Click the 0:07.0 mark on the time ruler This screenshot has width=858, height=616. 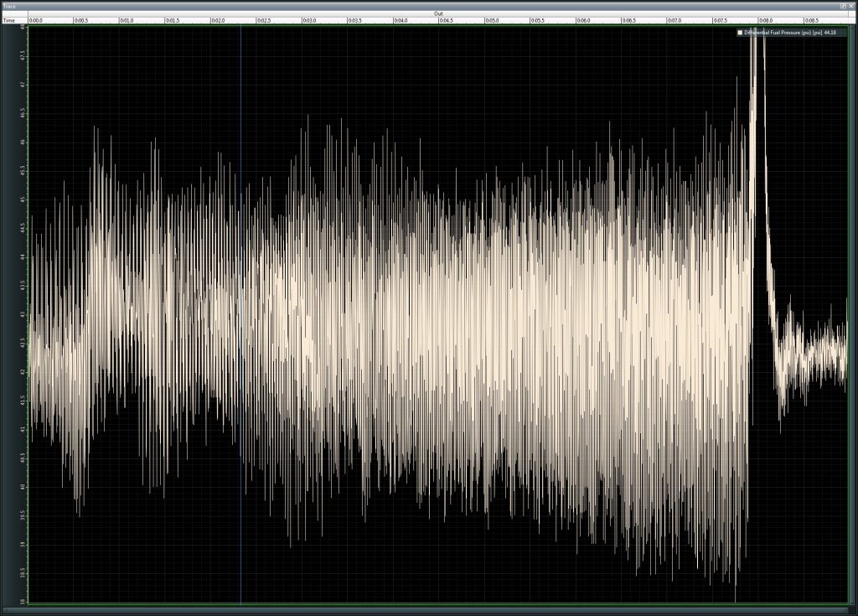click(x=675, y=20)
